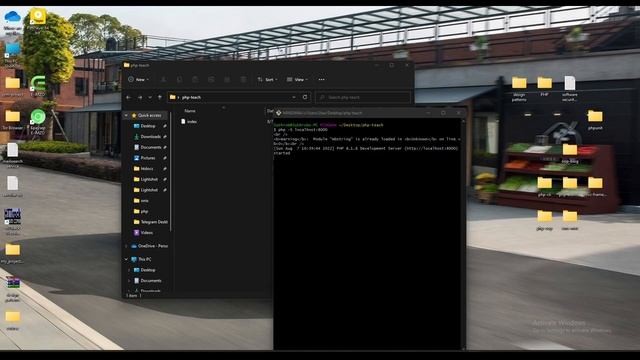This screenshot has height=360, width=640.
Task: Select the design patterns desktop folder
Action: (519, 88)
